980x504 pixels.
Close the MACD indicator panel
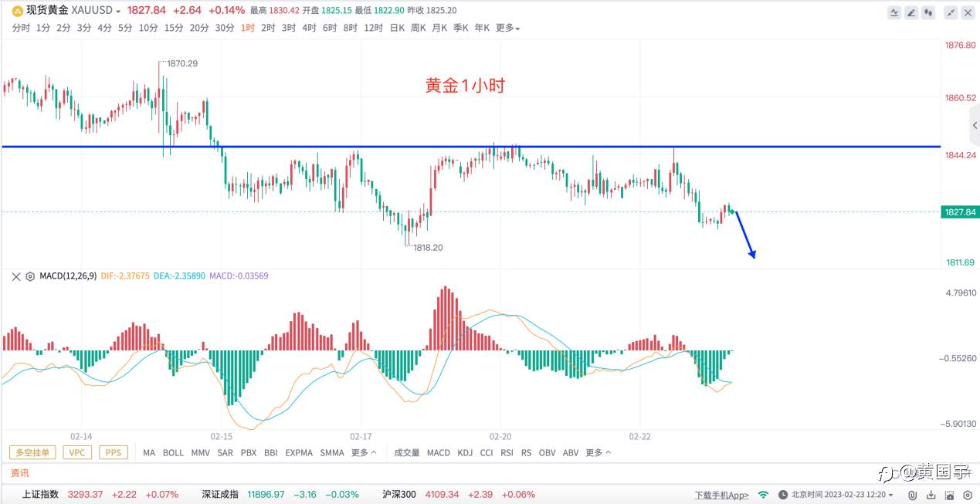tap(15, 276)
